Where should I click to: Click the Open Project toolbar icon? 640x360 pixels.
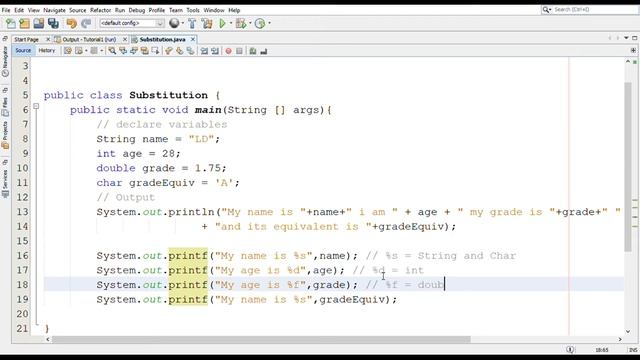click(39, 24)
